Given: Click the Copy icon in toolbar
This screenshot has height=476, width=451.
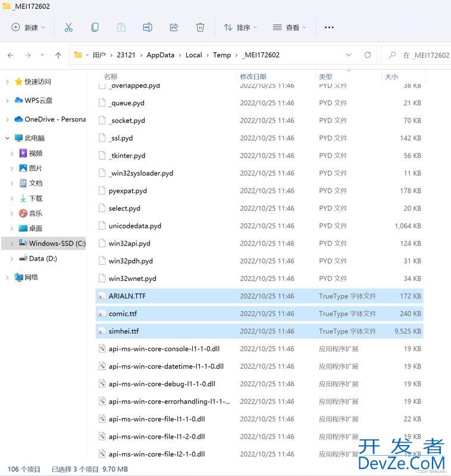Looking at the screenshot, I should (x=95, y=27).
